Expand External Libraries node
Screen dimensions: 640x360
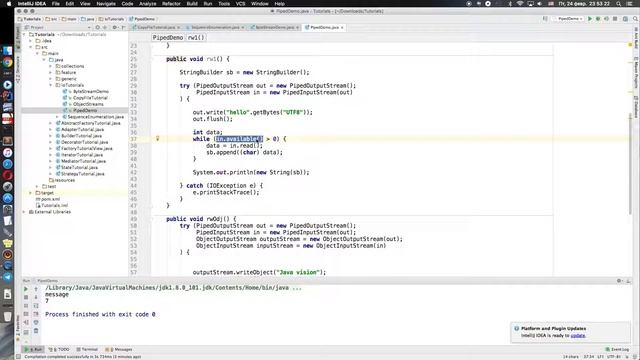(24, 212)
